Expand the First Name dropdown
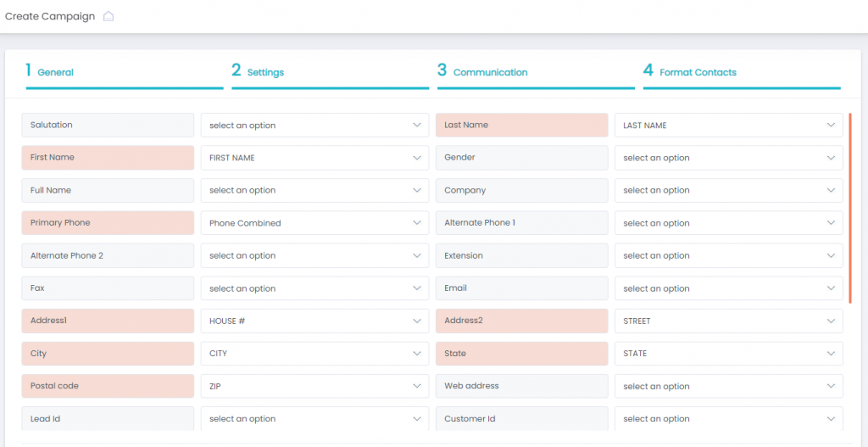 pos(314,158)
